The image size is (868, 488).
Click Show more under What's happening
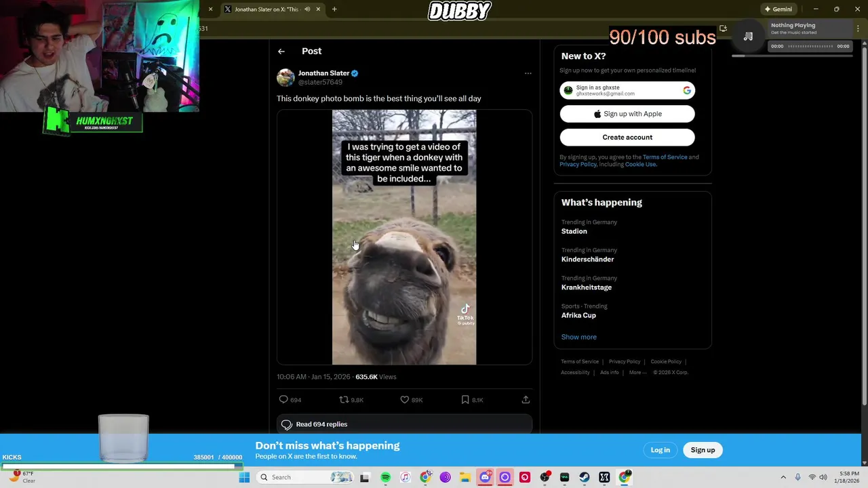[x=578, y=337]
